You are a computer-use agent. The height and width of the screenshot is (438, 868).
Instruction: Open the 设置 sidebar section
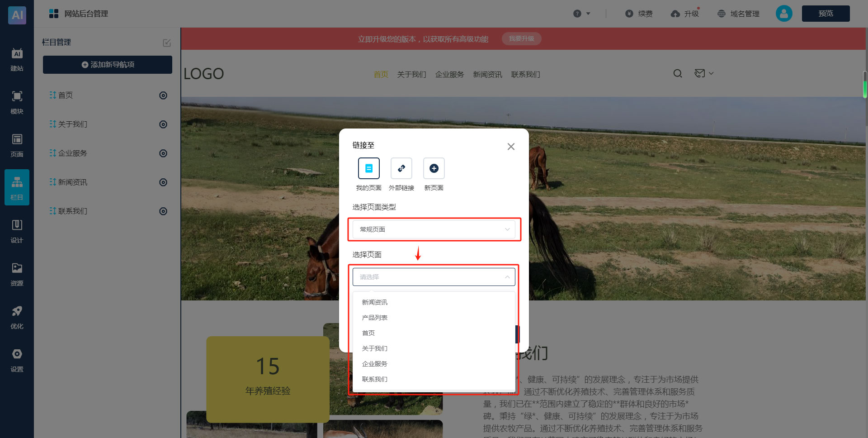pyautogui.click(x=17, y=361)
